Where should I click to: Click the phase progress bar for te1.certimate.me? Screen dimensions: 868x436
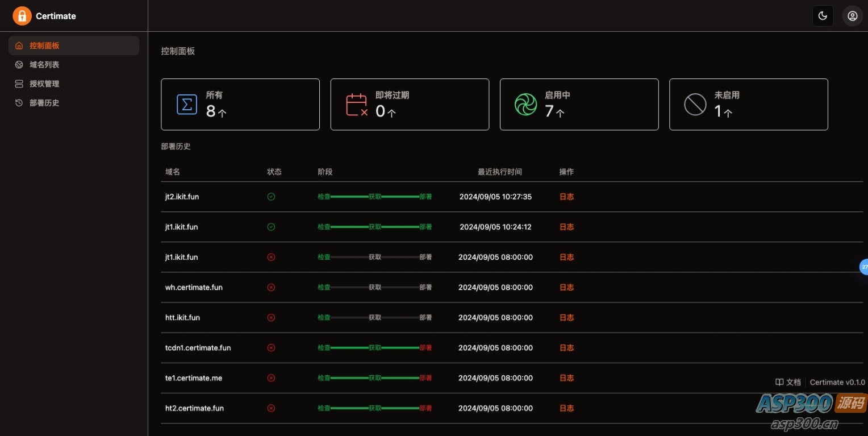click(x=375, y=378)
